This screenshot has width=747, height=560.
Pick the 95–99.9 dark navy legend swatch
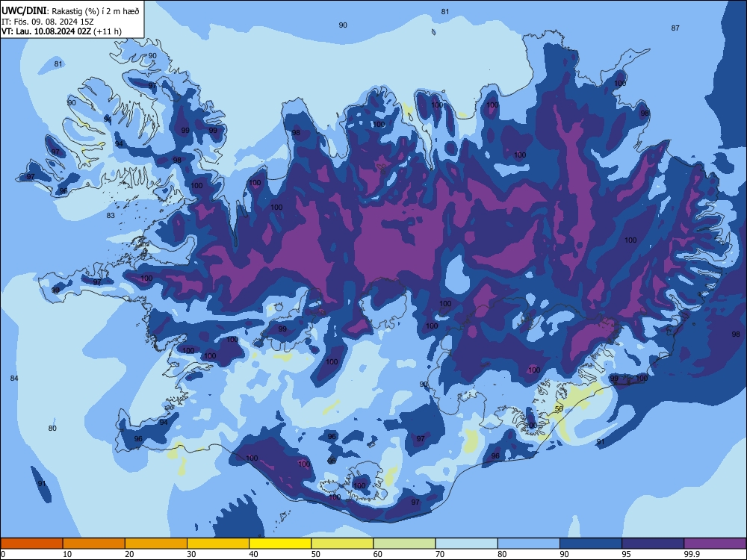[653, 544]
